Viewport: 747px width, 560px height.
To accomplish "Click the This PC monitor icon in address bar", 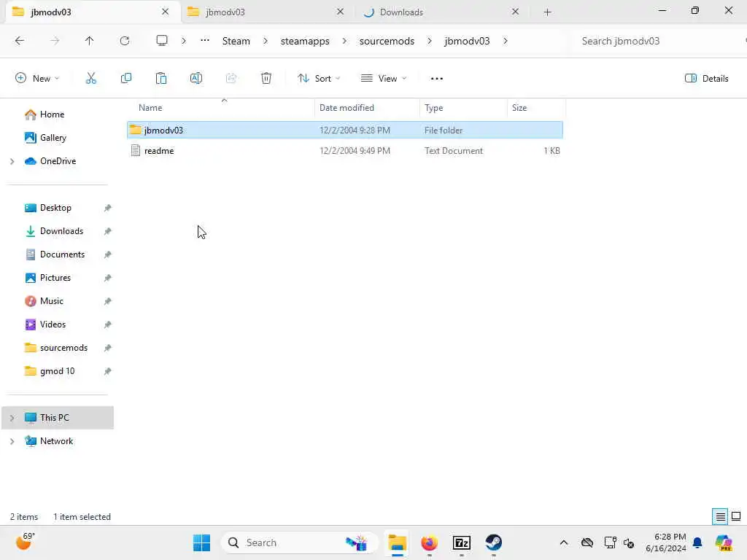I will (162, 41).
